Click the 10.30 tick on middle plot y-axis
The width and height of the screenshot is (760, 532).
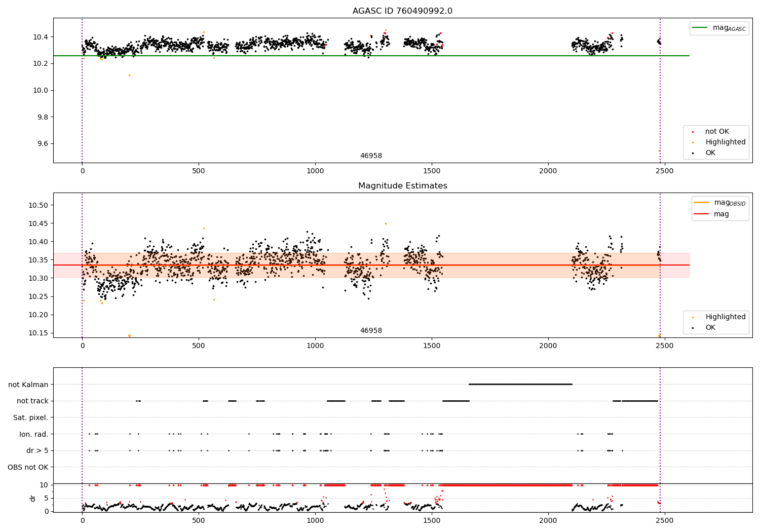point(39,278)
